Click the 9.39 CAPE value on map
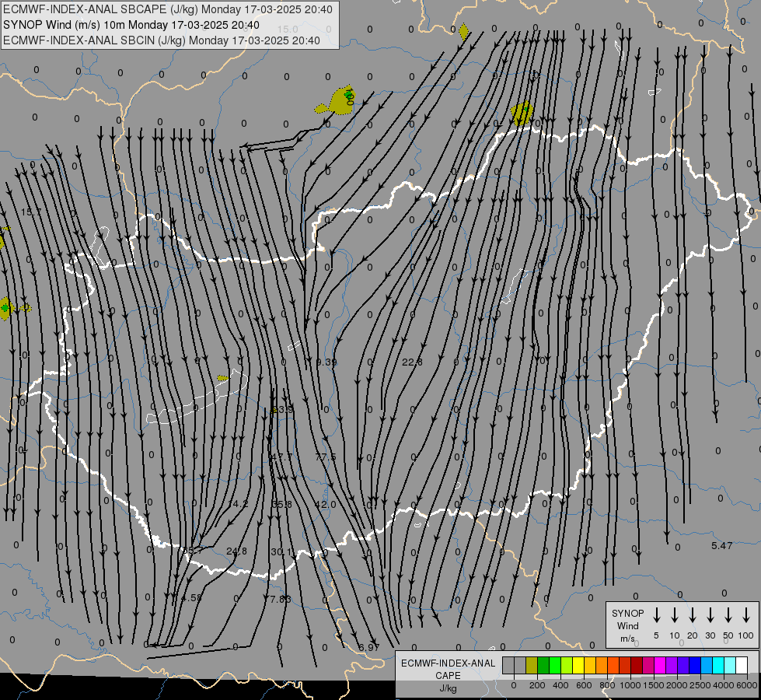 click(x=326, y=362)
